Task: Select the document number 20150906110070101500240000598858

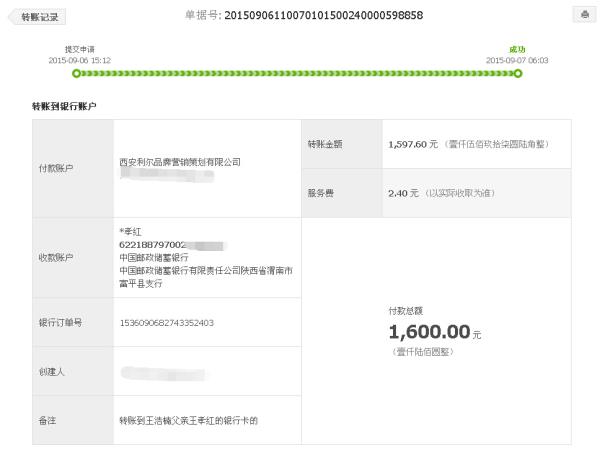Action: tap(324, 15)
